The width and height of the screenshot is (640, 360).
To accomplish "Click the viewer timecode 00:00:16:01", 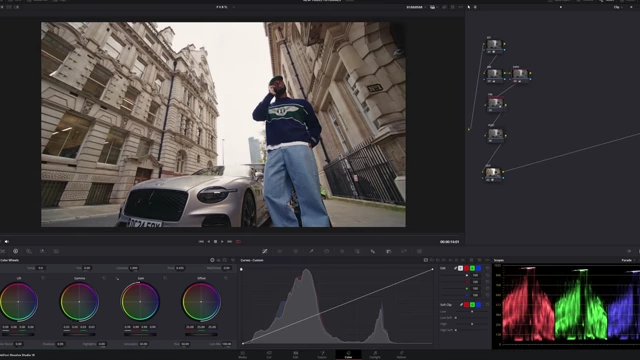I will pyautogui.click(x=449, y=242).
